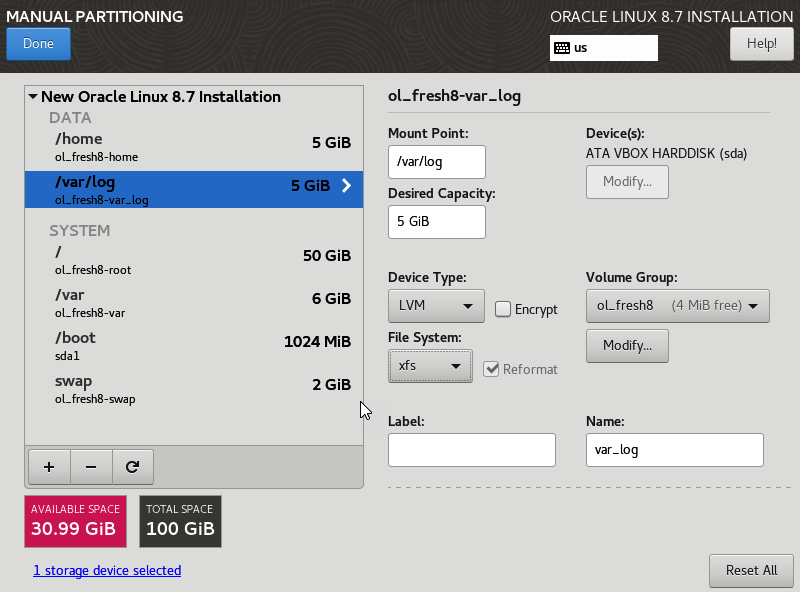Click the Reset All button
Image resolution: width=800 pixels, height=592 pixels.
coord(751,571)
